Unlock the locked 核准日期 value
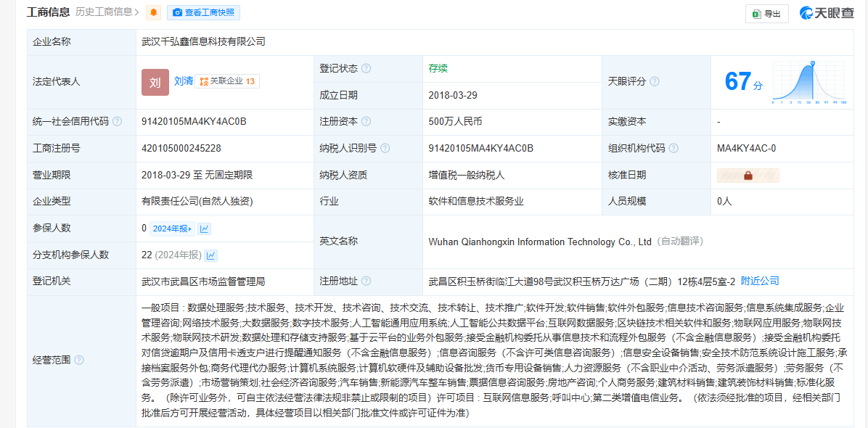The width and height of the screenshot is (868, 428). pyautogui.click(x=748, y=176)
